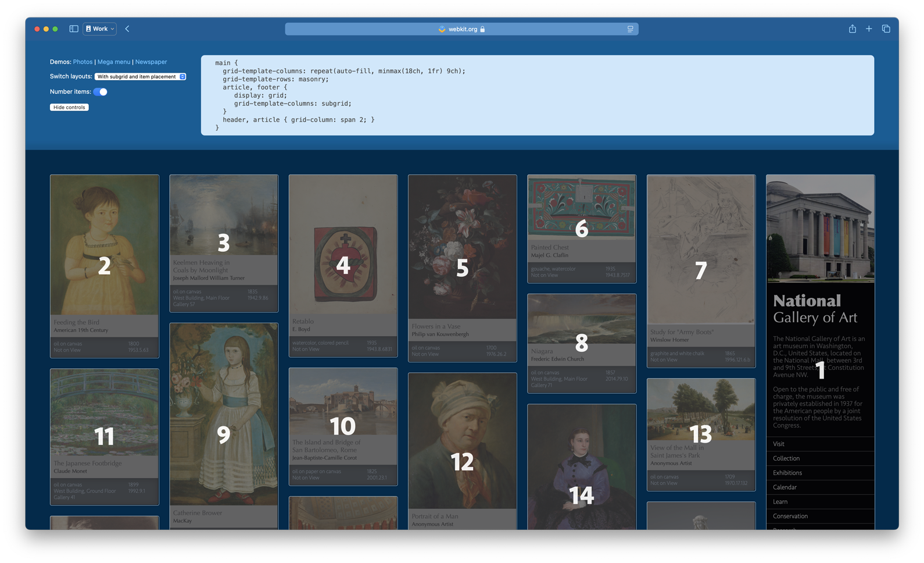
Task: Open the Work profile dropdown
Action: (x=100, y=28)
